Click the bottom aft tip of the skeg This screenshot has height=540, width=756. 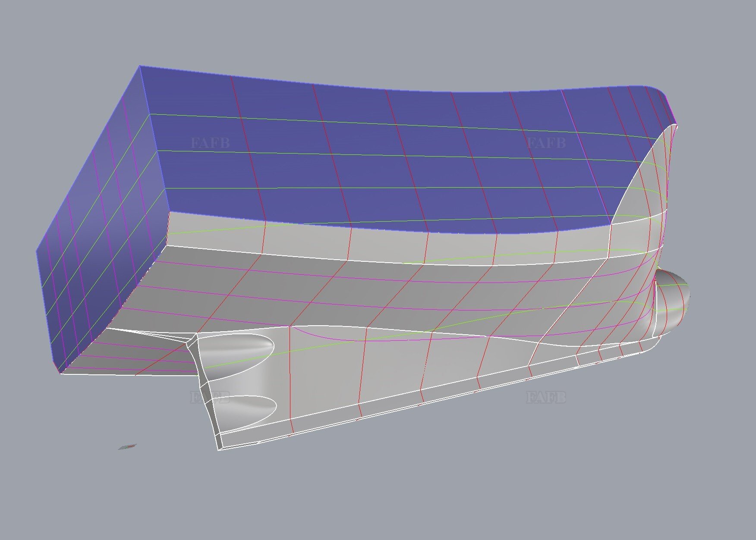(219, 449)
